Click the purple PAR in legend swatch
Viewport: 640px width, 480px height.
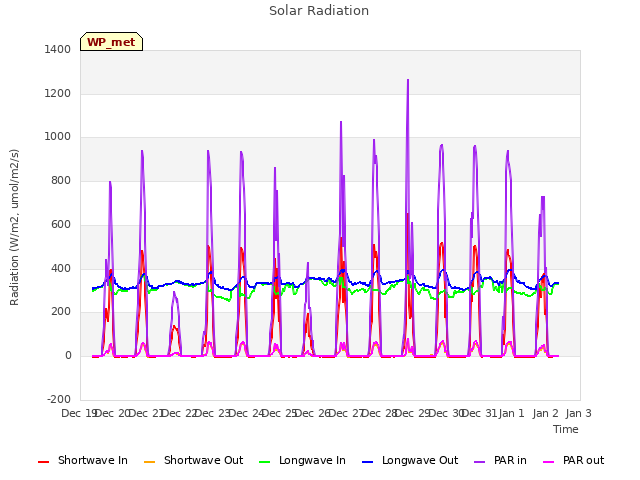click(x=480, y=462)
